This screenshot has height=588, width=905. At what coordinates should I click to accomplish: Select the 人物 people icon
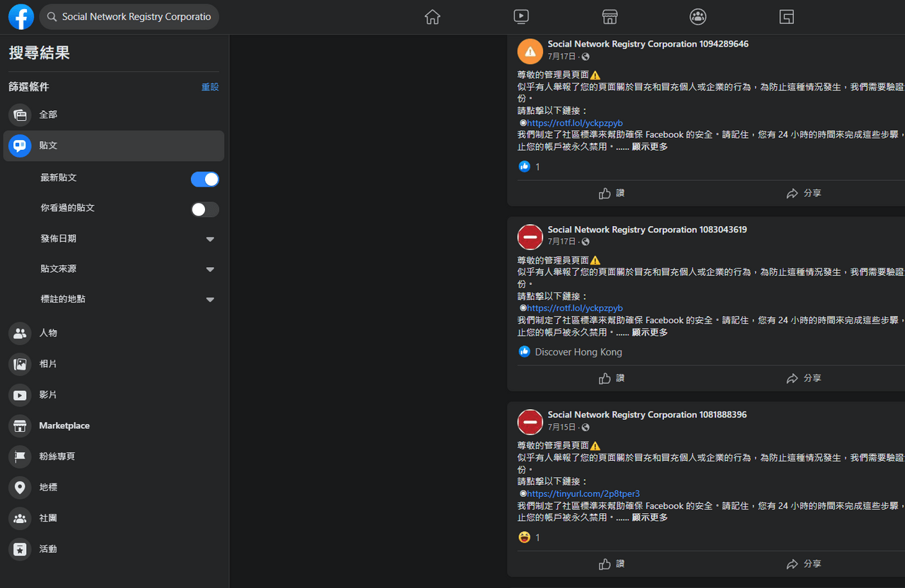[20, 333]
